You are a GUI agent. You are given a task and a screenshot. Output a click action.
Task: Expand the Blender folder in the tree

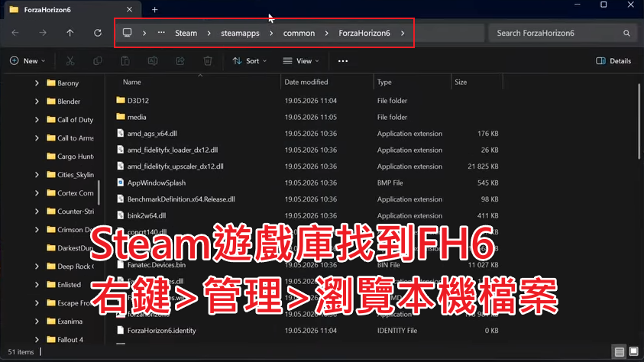37,102
